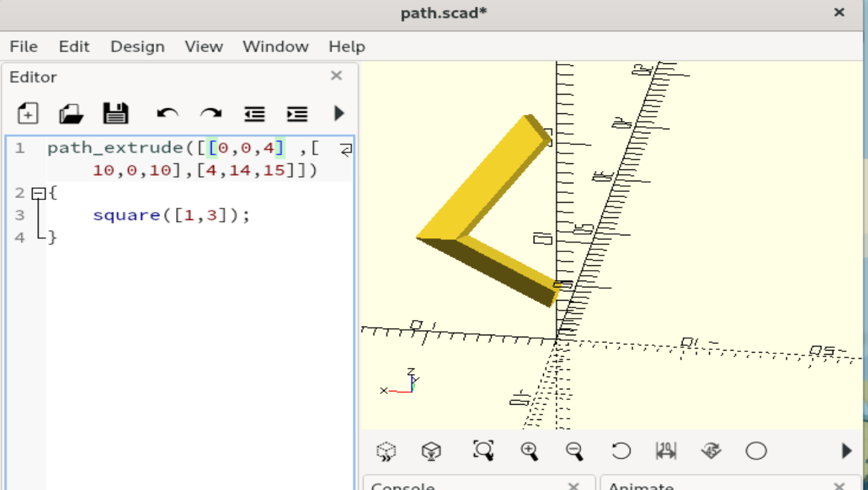Expand the viewport toolbar overflow arrow
Viewport: 868px width, 490px height.
click(x=847, y=451)
